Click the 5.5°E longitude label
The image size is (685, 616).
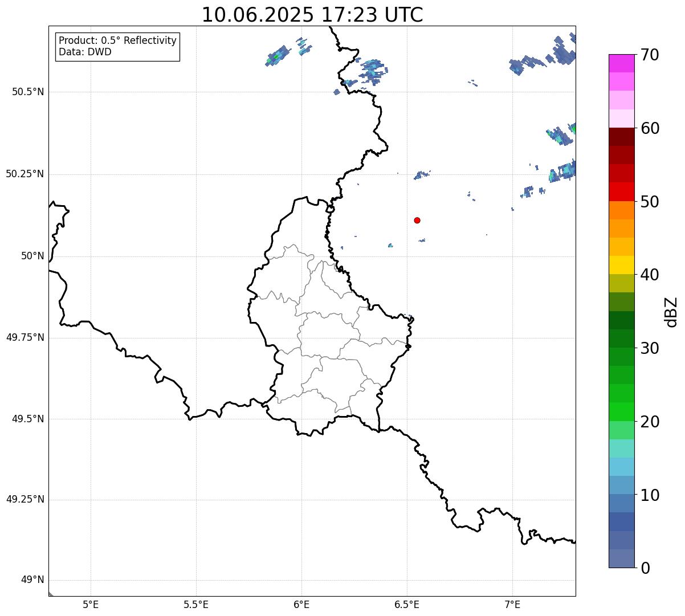click(x=196, y=605)
